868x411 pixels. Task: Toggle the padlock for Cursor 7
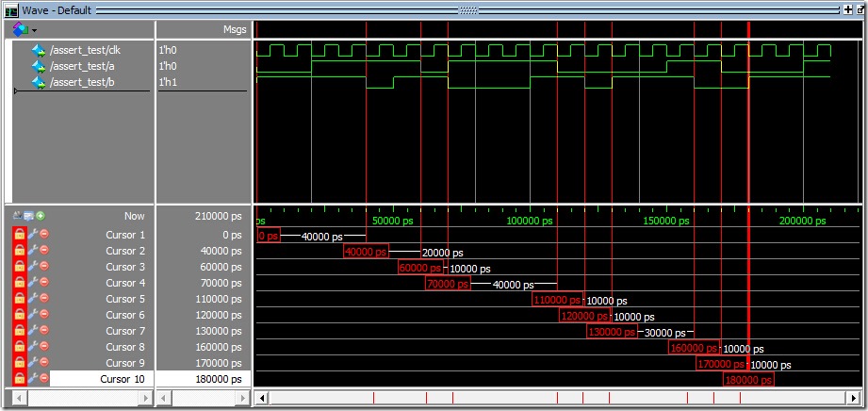(20, 331)
